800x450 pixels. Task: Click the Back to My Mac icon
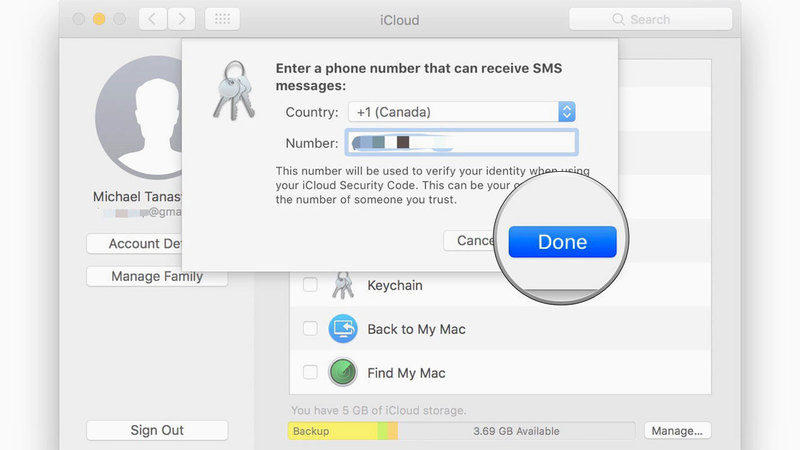[343, 329]
